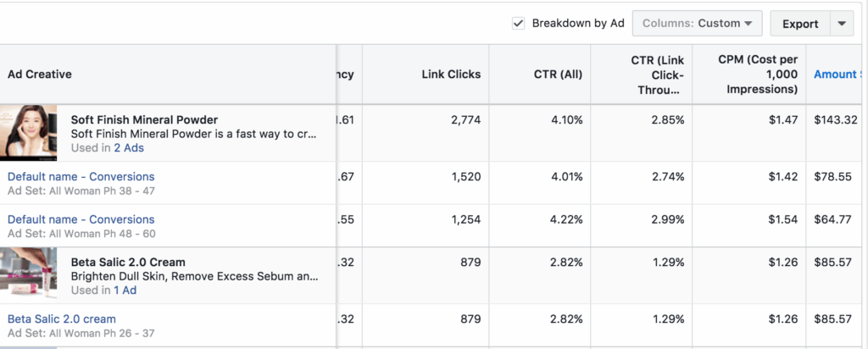The width and height of the screenshot is (868, 349).
Task: Select the Beta Salic 2.0 Cream title
Action: pos(128,262)
